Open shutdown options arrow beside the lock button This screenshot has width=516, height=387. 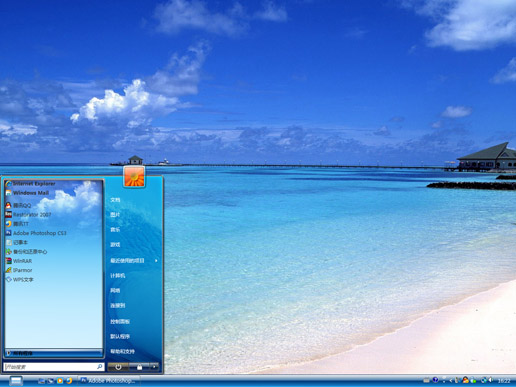(x=154, y=367)
